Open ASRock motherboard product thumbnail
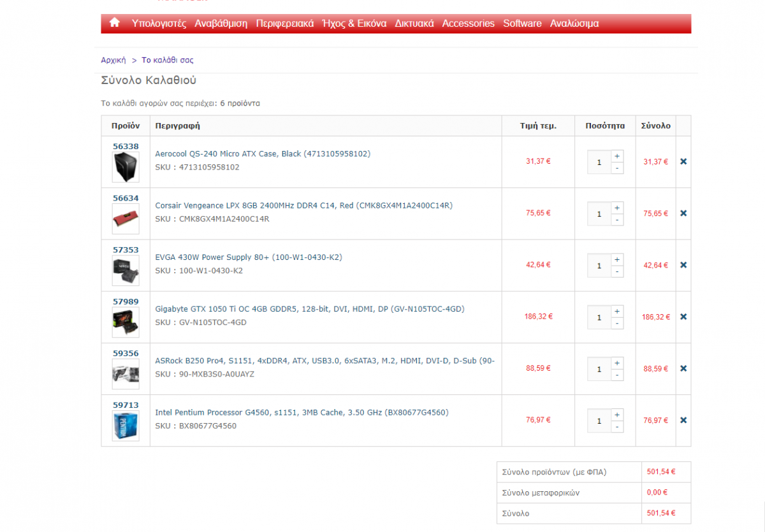 tap(126, 374)
